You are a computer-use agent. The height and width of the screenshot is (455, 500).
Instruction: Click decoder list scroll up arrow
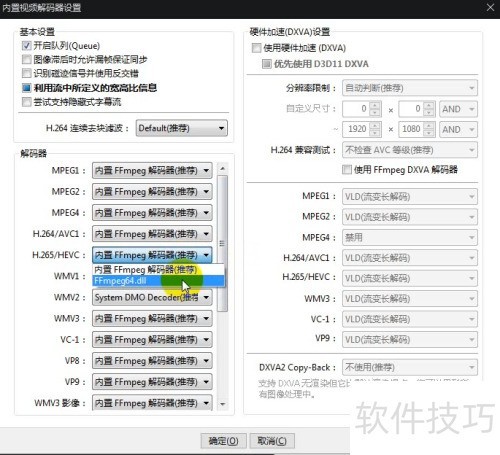click(x=222, y=168)
